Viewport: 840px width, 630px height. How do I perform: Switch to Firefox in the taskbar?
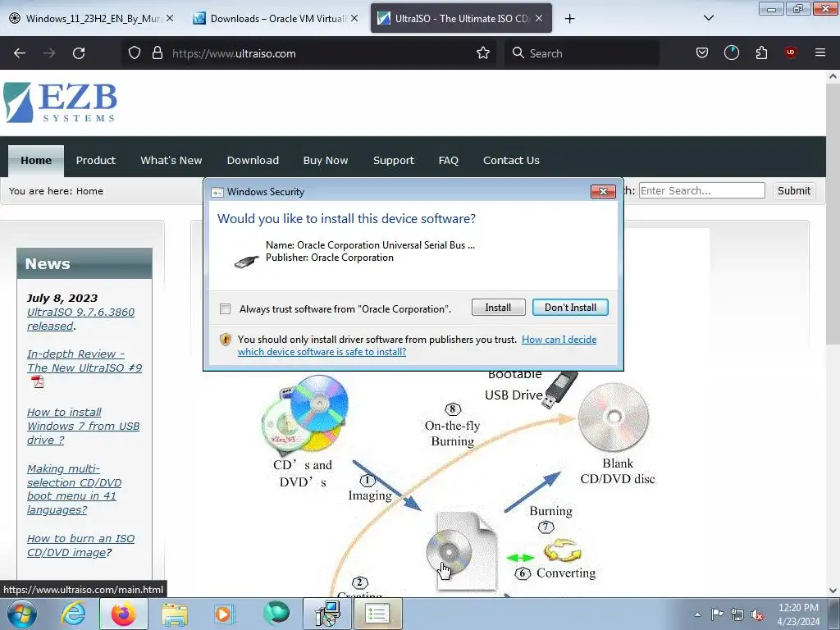(123, 614)
